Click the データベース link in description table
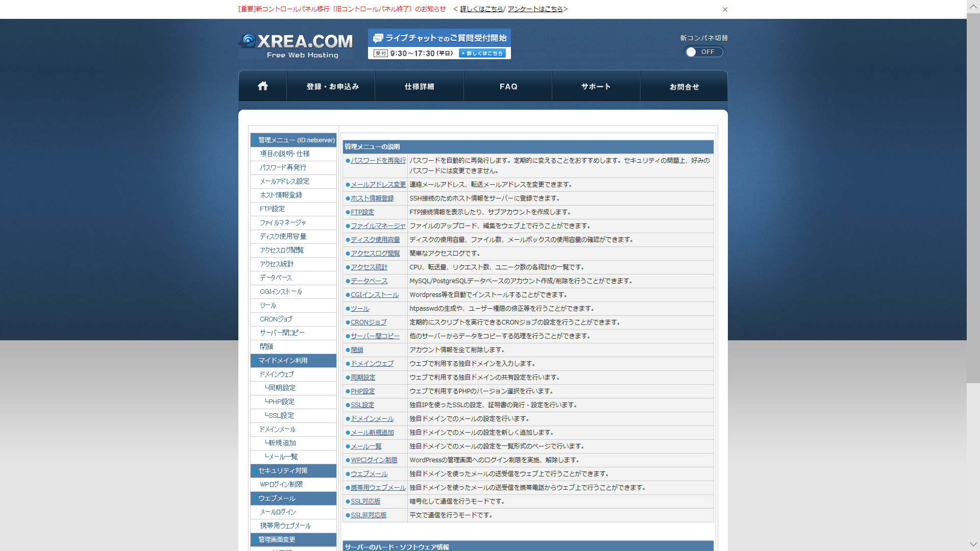This screenshot has height=551, width=980. [369, 281]
